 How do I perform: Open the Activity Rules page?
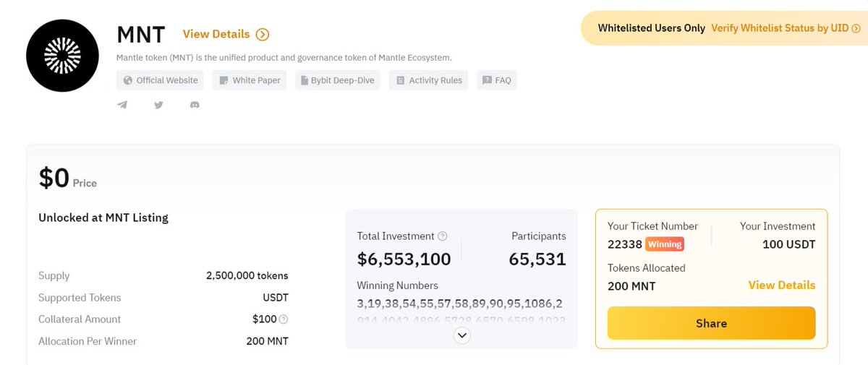[x=429, y=80]
